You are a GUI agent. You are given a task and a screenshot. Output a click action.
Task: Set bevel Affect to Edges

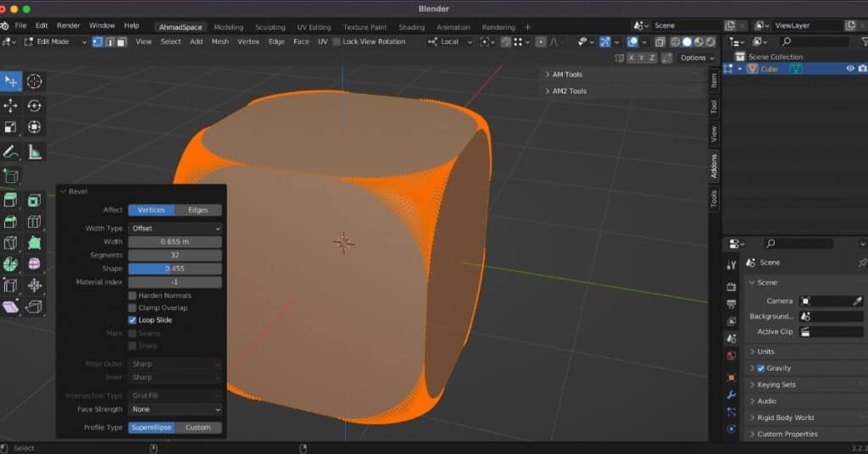[198, 210]
